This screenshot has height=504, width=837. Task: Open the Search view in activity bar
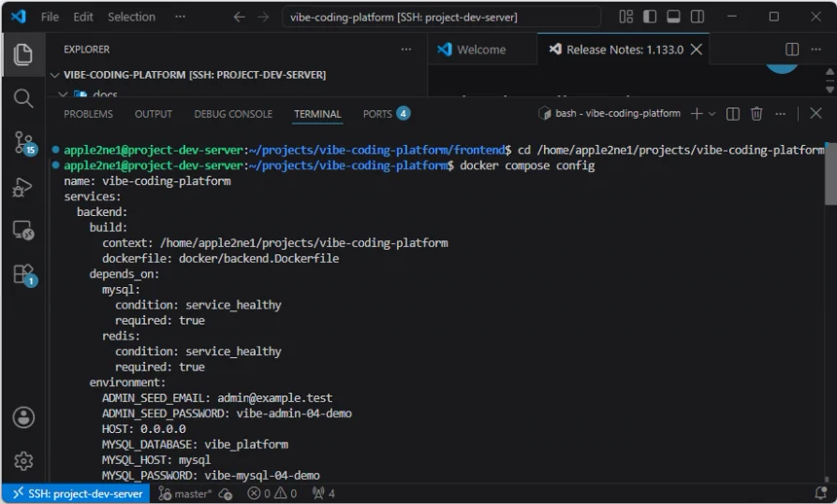[23, 98]
